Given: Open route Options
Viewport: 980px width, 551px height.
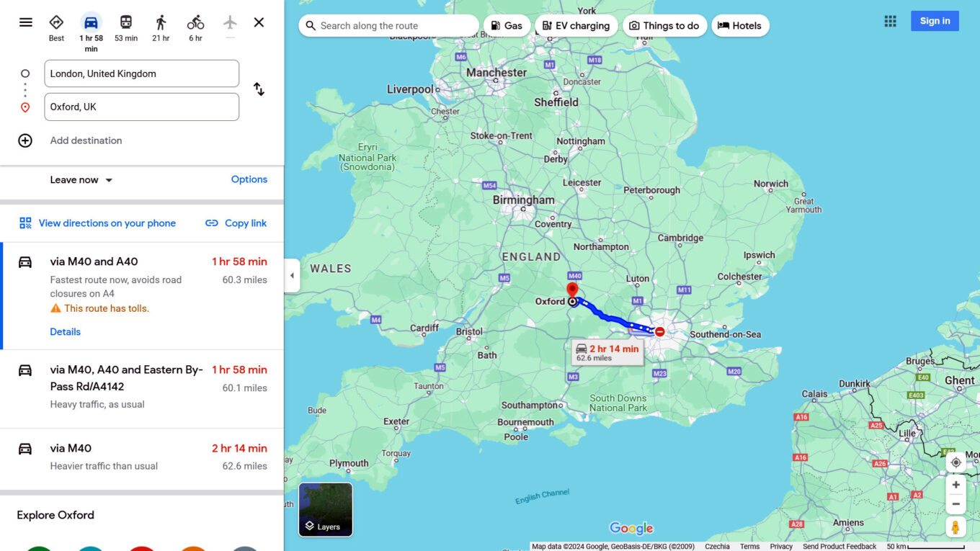Looking at the screenshot, I should 249,179.
